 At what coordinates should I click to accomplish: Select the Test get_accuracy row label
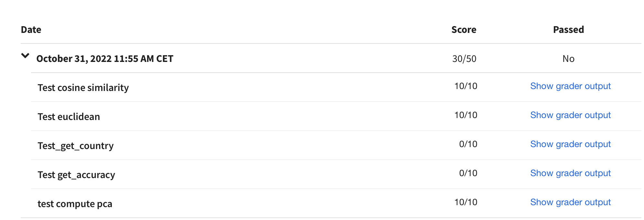point(76,175)
